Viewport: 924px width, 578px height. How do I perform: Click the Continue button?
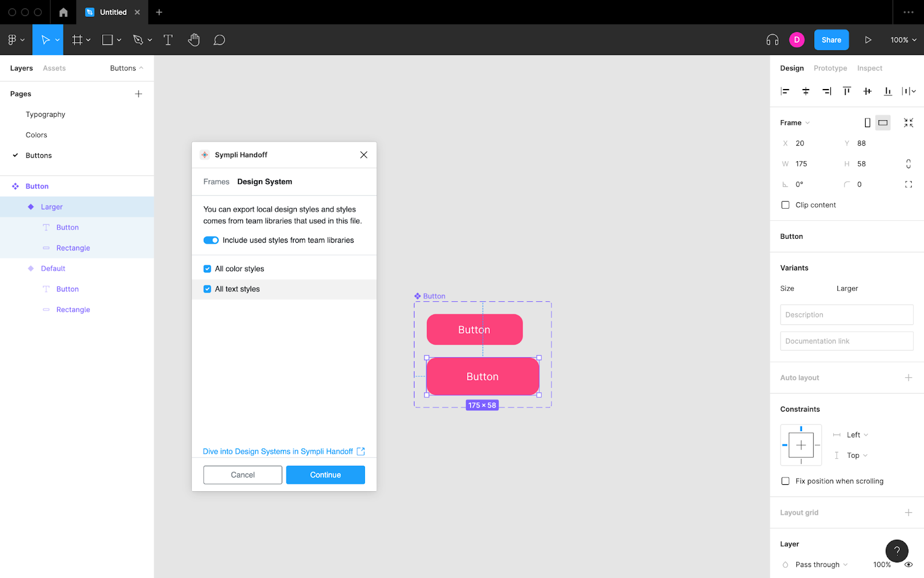coord(326,475)
